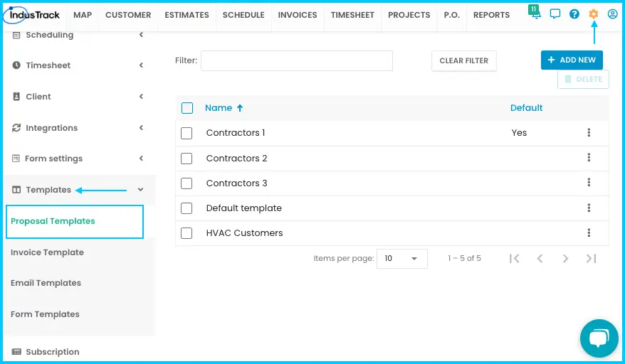The width and height of the screenshot is (625, 364).
Task: Expand the Client sidebar section chevron
Action: [x=141, y=97]
